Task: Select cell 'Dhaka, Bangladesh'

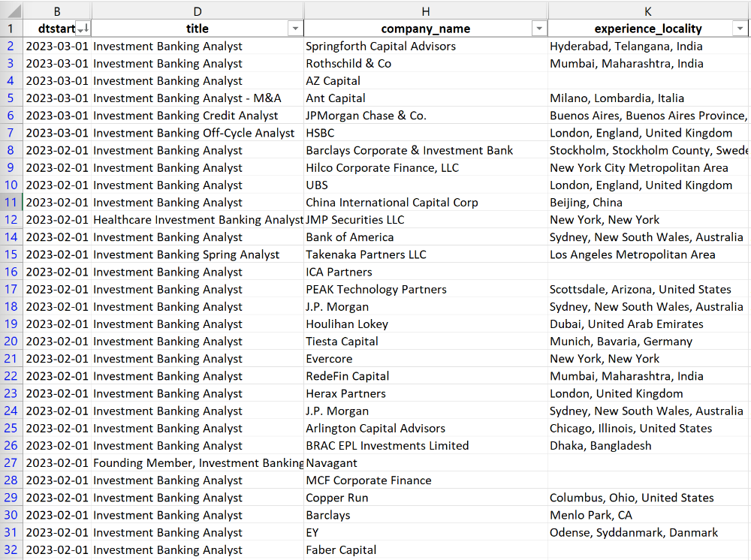Action: click(648, 446)
